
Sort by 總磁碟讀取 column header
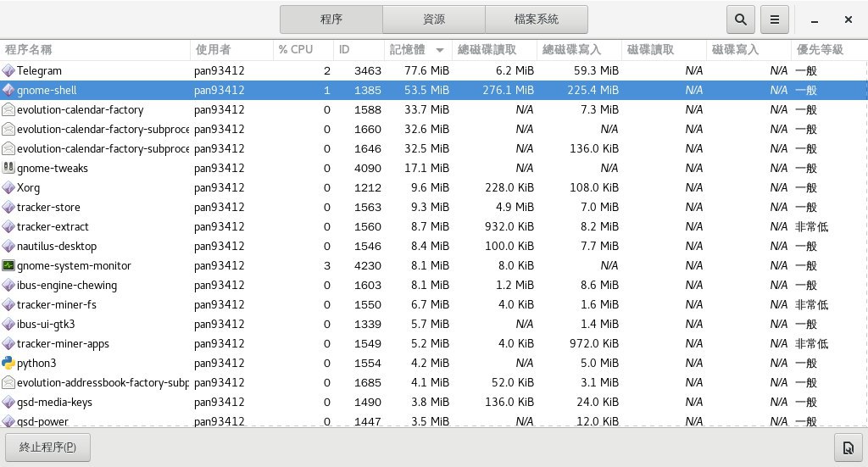coord(494,50)
